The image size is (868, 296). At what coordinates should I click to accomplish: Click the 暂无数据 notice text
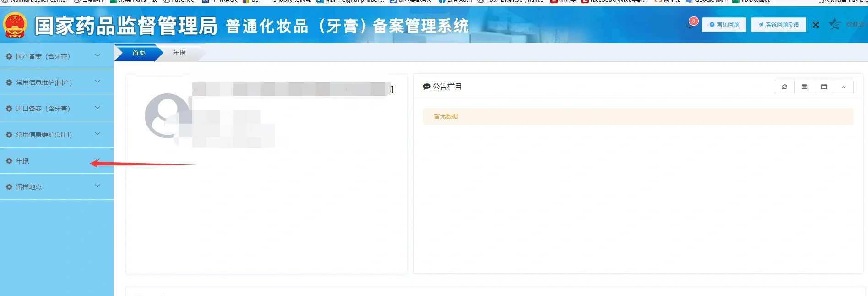446,116
